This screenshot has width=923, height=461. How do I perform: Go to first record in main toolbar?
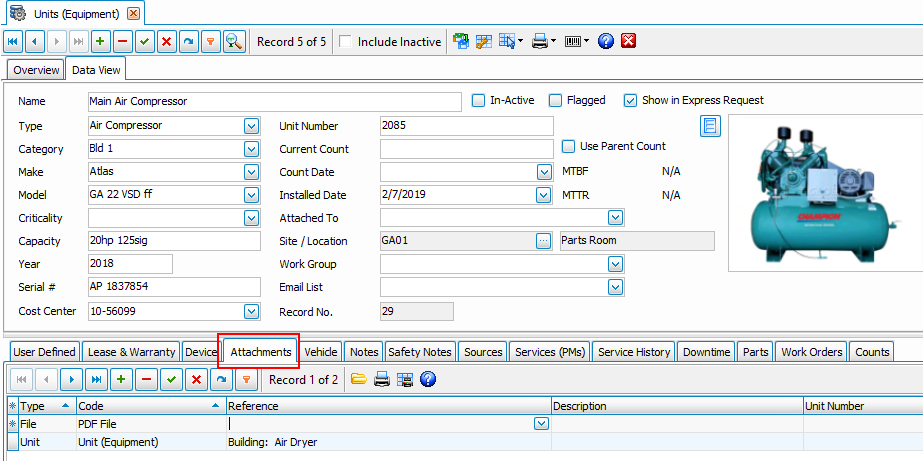click(x=13, y=42)
